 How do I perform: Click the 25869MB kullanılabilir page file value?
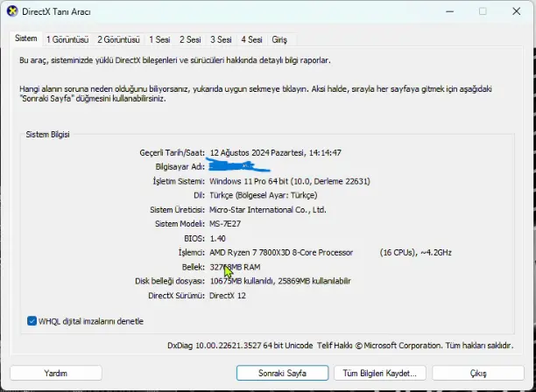[314, 281]
